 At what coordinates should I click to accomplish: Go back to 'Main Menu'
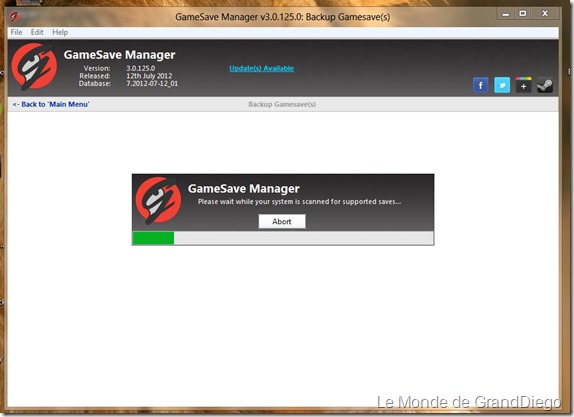point(51,104)
